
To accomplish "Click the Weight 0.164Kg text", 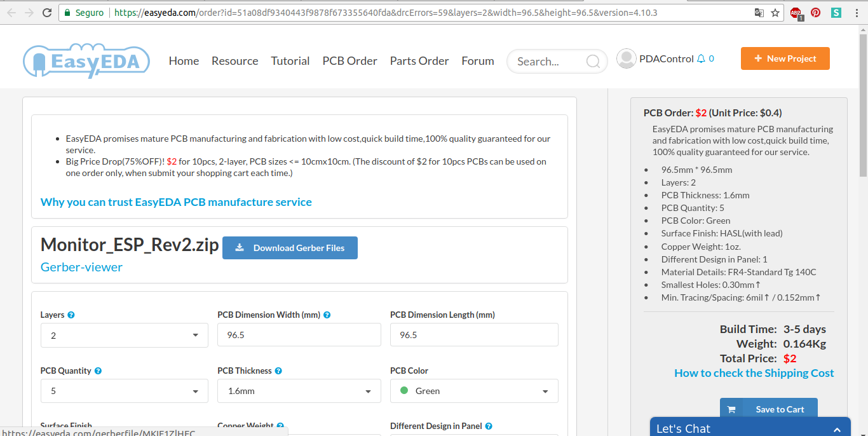I will (x=782, y=344).
